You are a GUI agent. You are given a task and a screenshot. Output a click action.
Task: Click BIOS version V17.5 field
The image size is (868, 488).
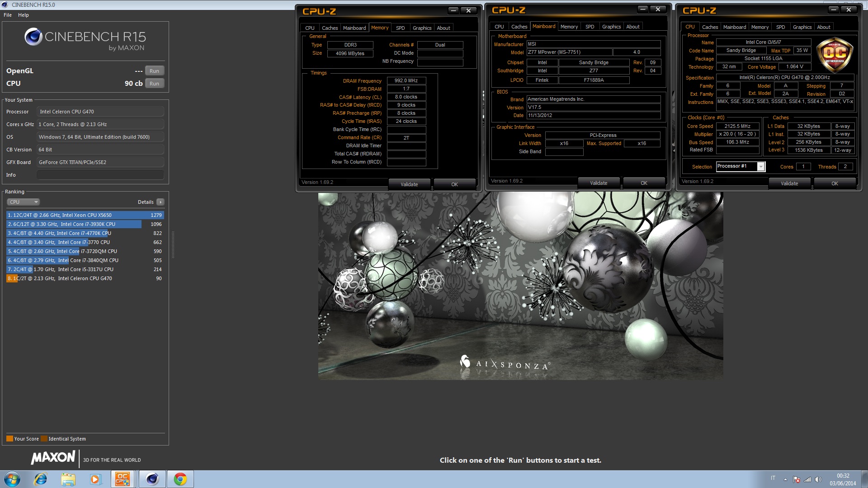[x=593, y=108]
